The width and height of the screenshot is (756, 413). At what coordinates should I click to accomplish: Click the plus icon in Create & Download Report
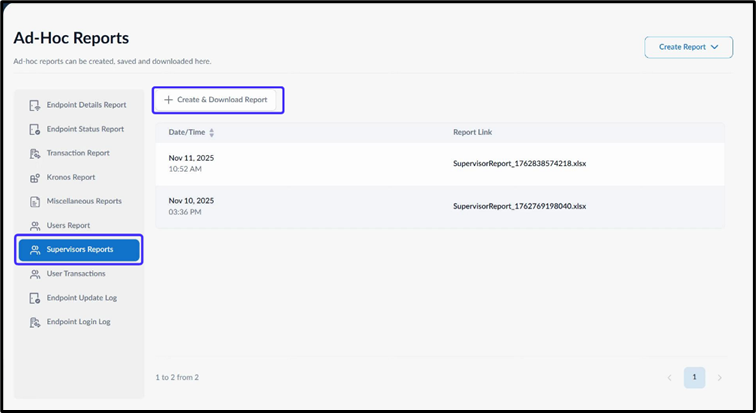tap(168, 100)
